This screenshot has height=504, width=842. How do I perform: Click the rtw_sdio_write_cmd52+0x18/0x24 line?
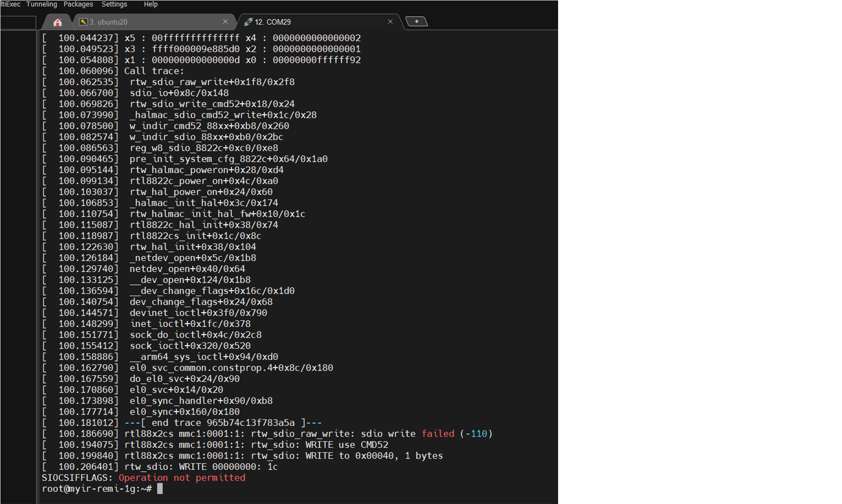click(168, 104)
